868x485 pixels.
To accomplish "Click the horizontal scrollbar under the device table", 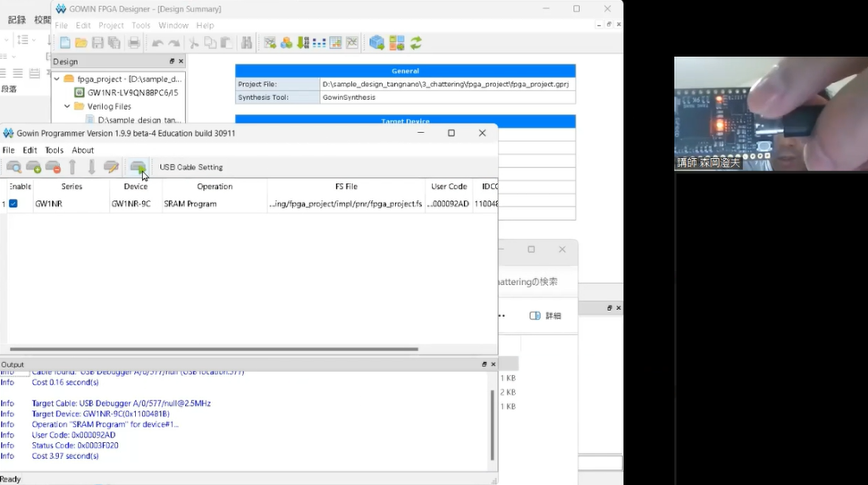I will tap(215, 349).
